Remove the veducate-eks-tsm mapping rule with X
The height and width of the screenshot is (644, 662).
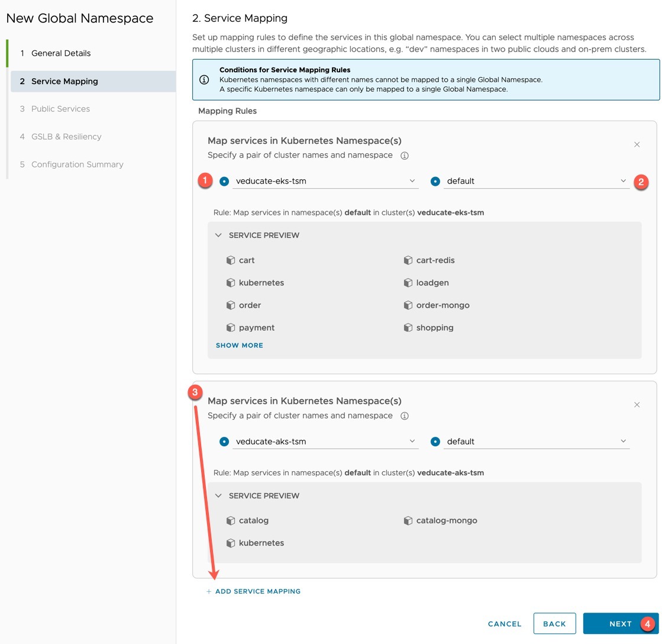[x=637, y=144]
